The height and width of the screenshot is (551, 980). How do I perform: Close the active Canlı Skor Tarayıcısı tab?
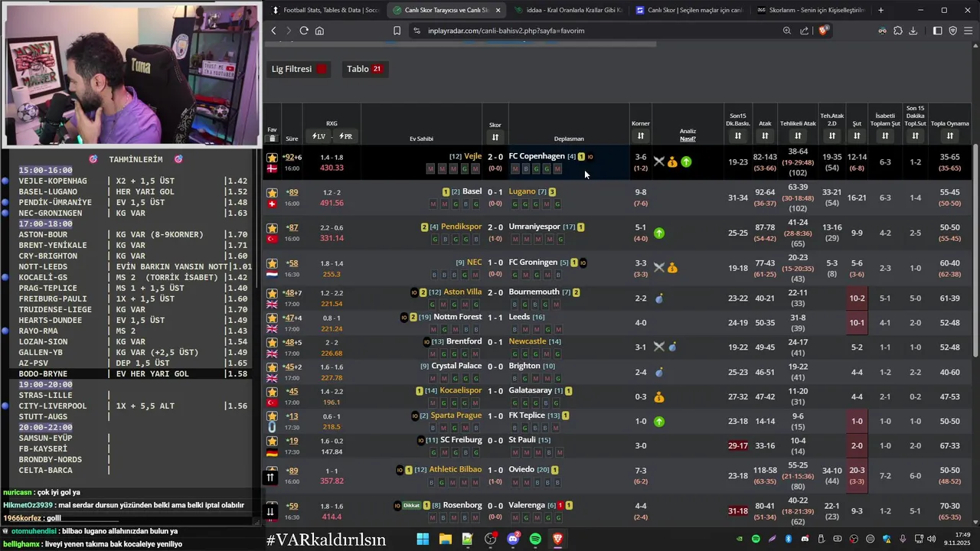coord(498,10)
